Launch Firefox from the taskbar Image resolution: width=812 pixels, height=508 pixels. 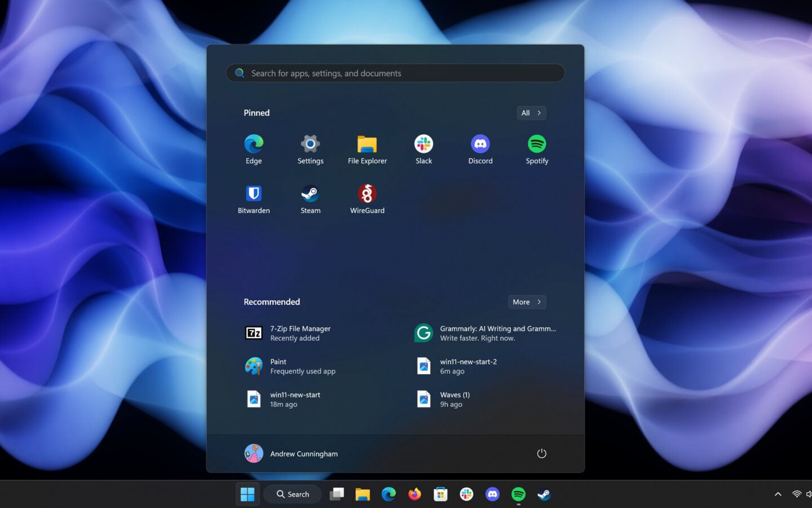pos(414,494)
